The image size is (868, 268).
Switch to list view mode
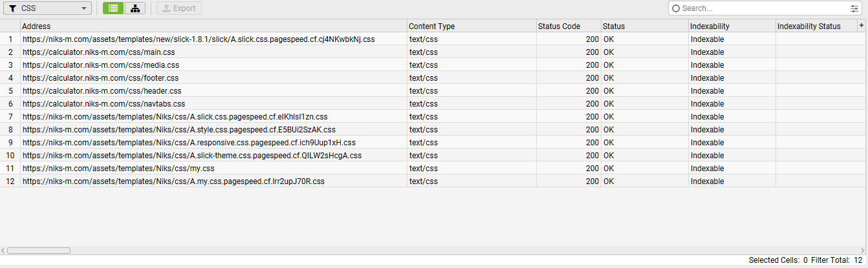113,8
